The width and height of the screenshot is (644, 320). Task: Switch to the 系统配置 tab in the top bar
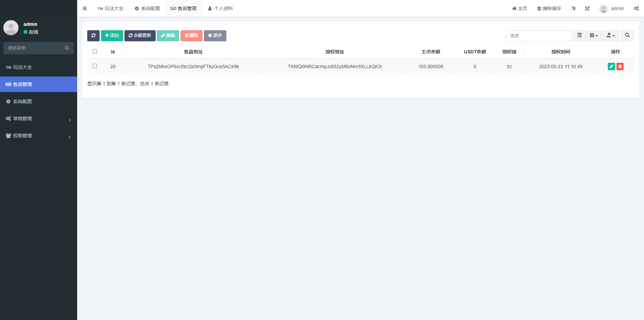(147, 8)
